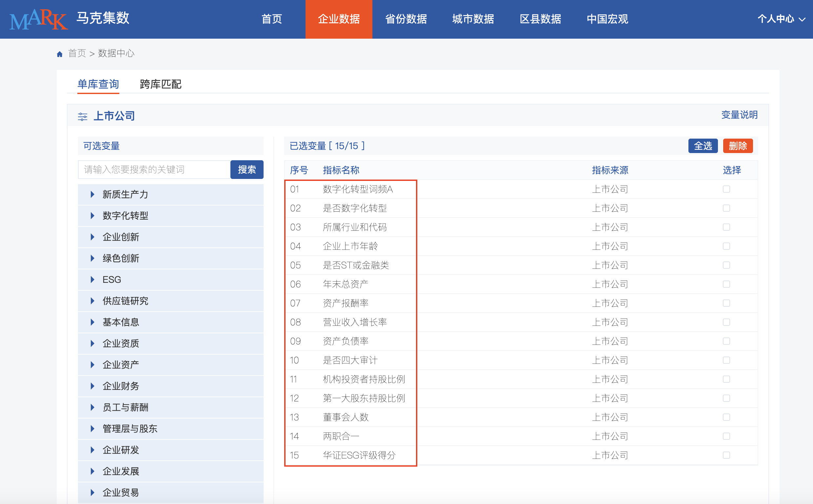Image resolution: width=813 pixels, height=504 pixels.
Task: Click the MARK 马克集数 logo
Action: [69, 19]
